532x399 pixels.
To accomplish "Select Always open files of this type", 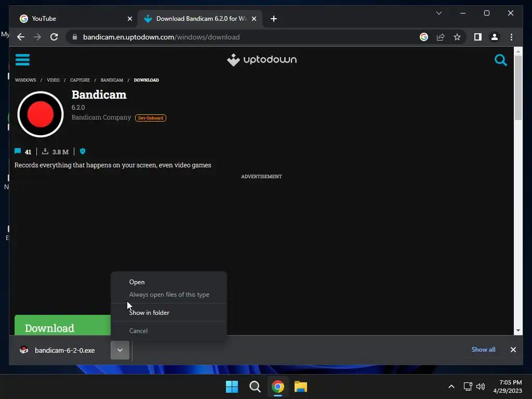I will (169, 295).
